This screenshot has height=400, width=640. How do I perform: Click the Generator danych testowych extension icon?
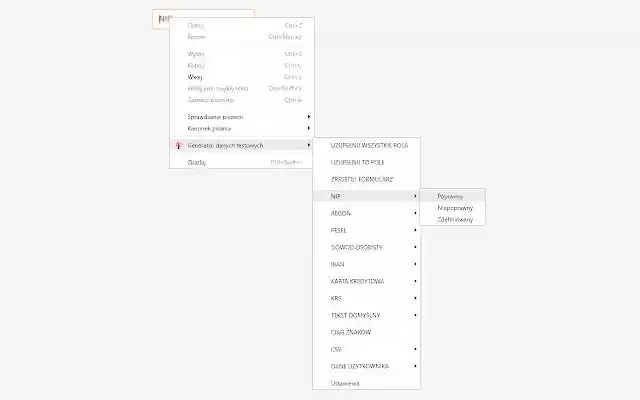(178, 145)
